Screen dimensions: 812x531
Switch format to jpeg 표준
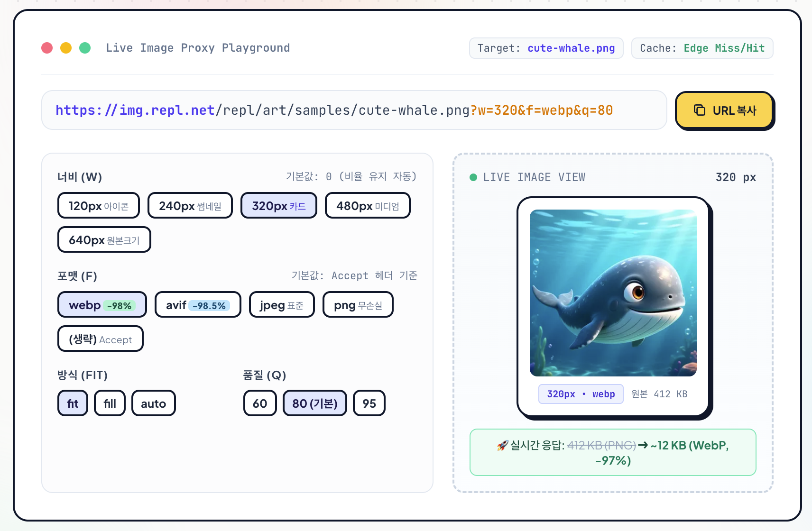tap(282, 305)
